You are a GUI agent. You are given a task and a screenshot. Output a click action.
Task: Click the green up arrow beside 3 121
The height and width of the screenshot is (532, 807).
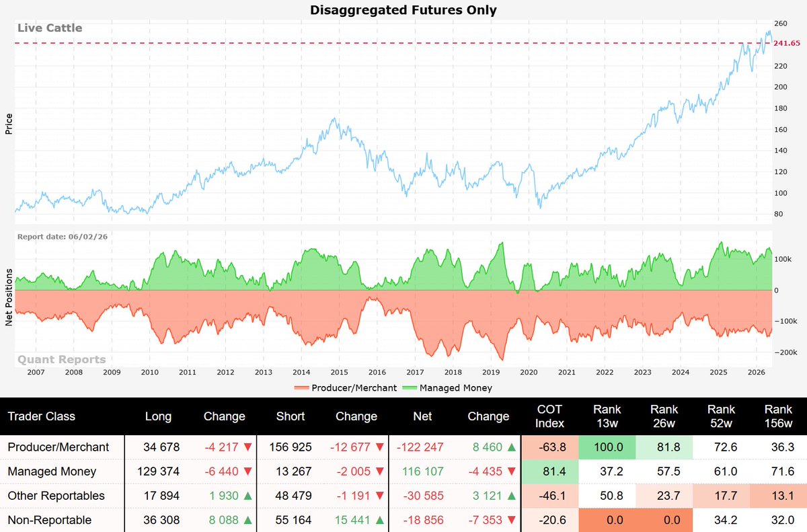(x=512, y=496)
